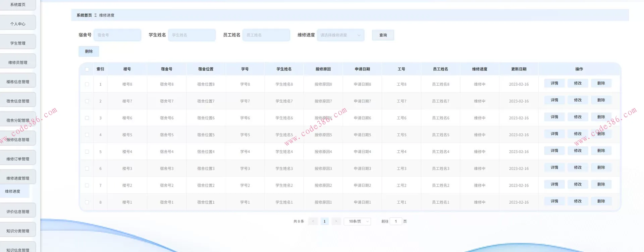Click the next page arrow in pagination

[336, 221]
